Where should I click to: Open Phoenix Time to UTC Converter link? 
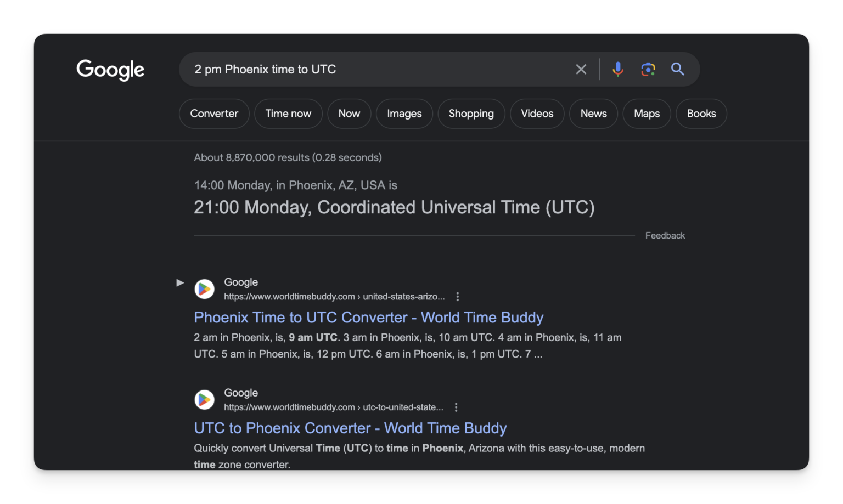[368, 317]
